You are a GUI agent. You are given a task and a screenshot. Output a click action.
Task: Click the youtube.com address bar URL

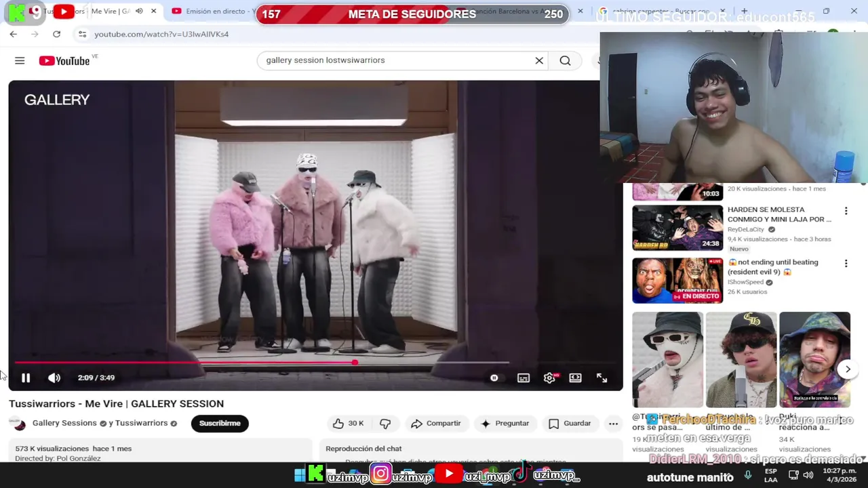click(x=161, y=34)
